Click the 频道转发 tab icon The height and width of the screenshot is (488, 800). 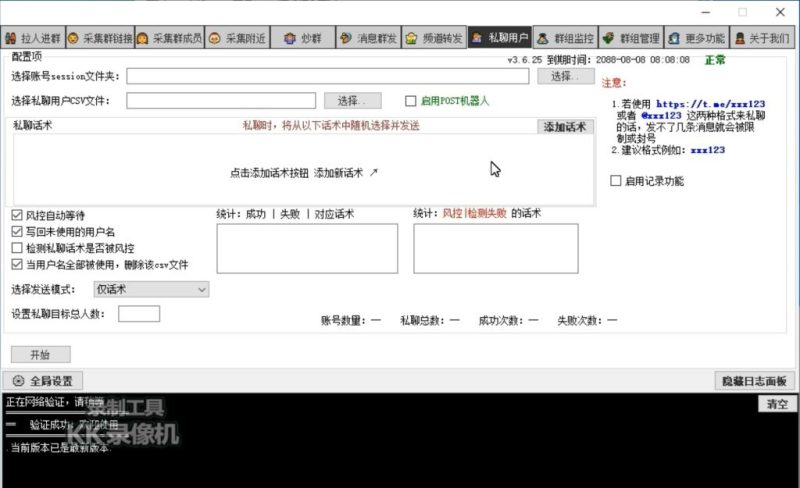coord(411,38)
